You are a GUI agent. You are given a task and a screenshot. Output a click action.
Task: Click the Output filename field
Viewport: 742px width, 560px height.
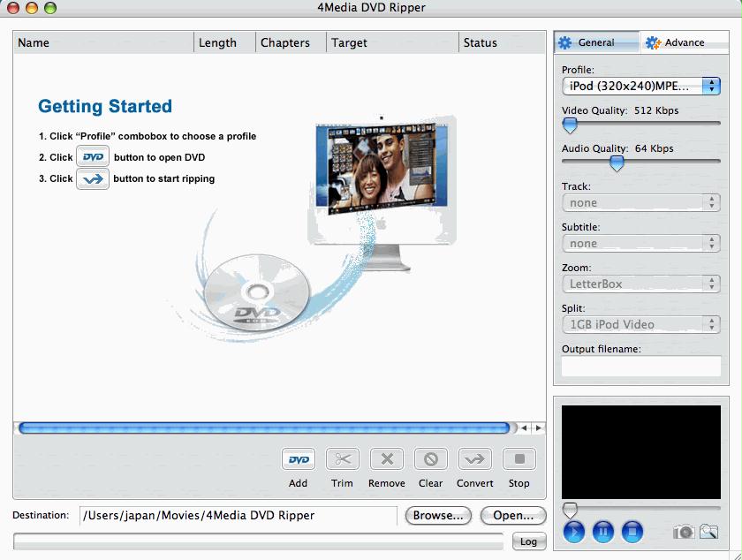point(641,366)
